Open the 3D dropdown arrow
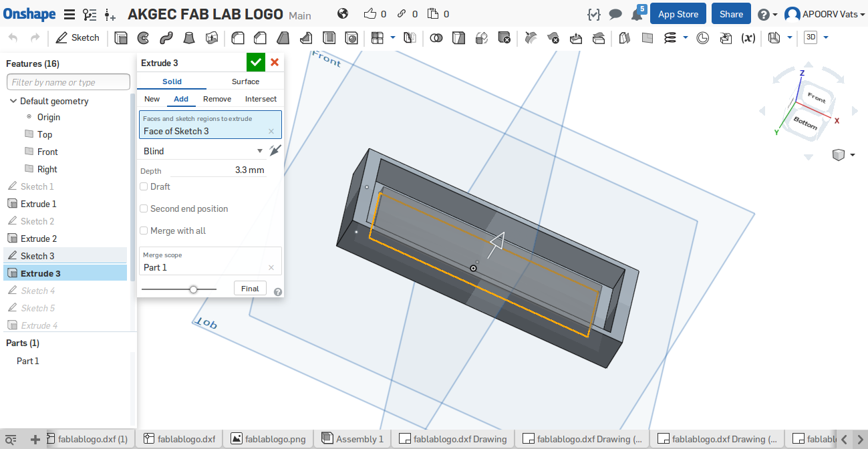 coord(827,38)
